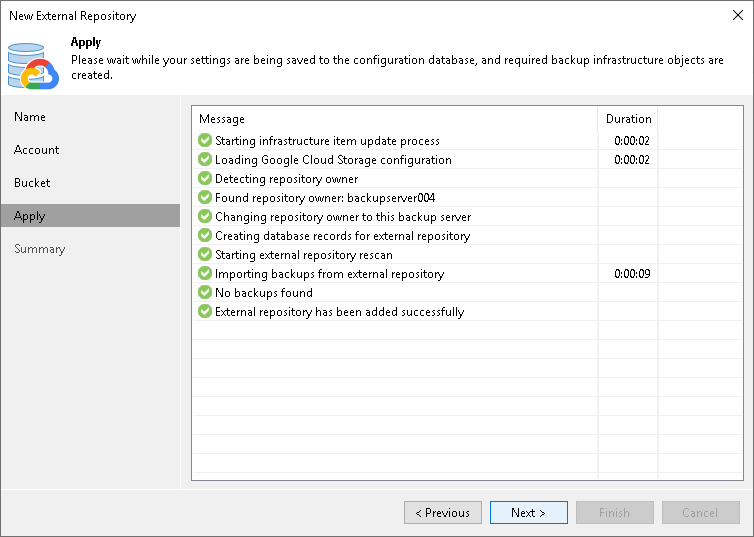
Task: Click the 'Please wait while your settings' description
Action: pyautogui.click(x=397, y=67)
